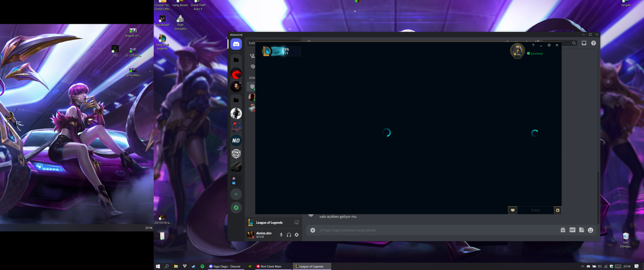
Task: Expand the second server folder in Discord
Action: tap(236, 100)
